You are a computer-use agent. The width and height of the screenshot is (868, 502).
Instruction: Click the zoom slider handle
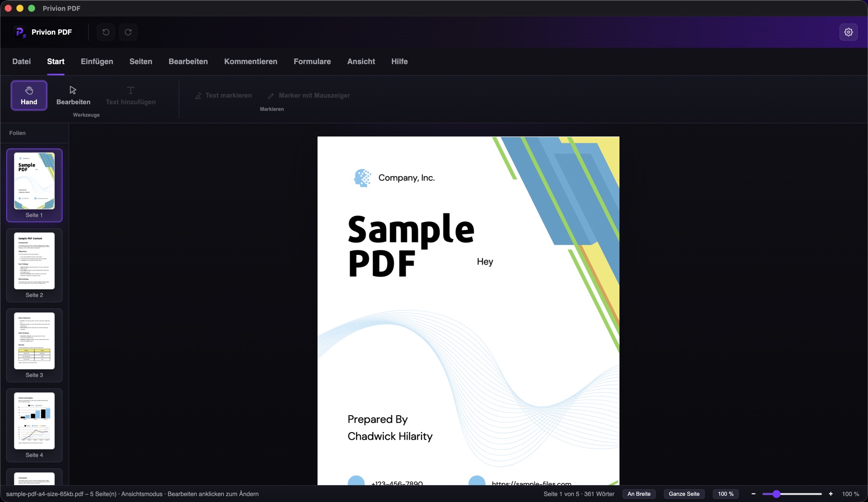click(x=776, y=494)
